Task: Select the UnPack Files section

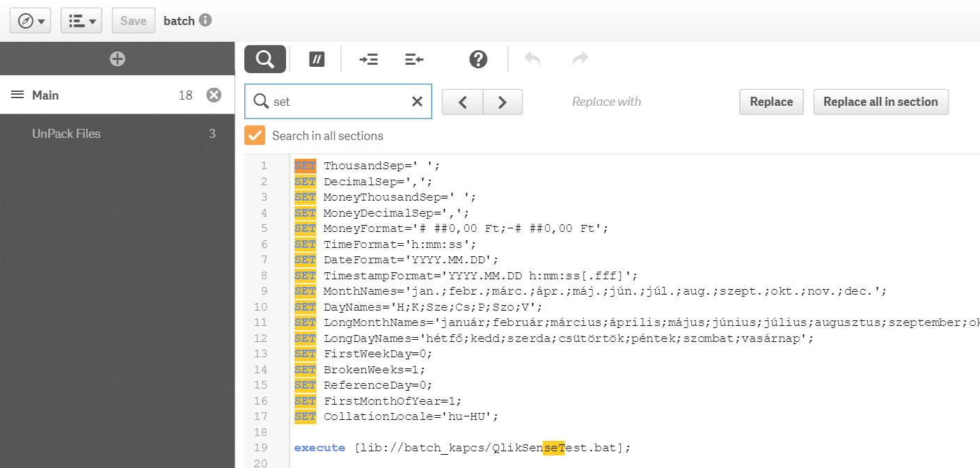Action: (x=66, y=134)
